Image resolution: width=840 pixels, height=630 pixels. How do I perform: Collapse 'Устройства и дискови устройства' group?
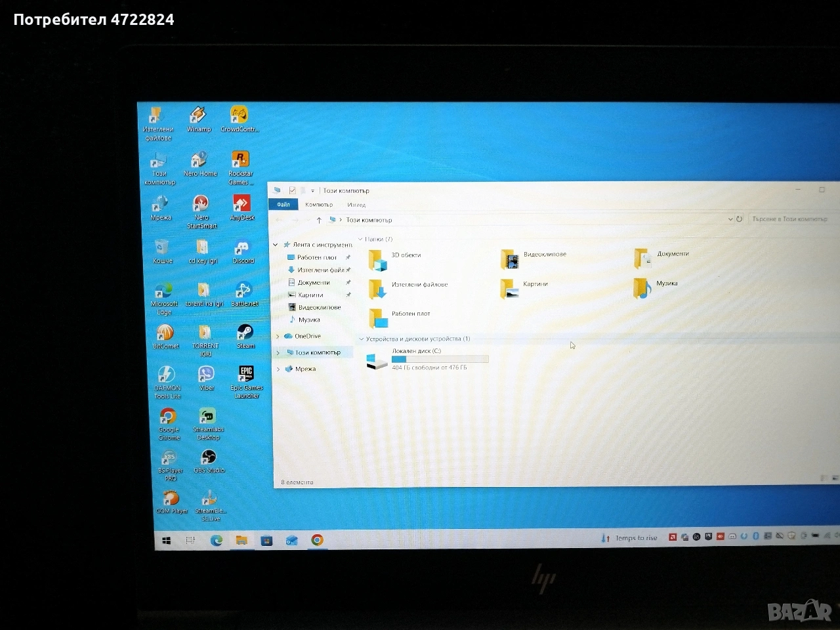(x=361, y=339)
